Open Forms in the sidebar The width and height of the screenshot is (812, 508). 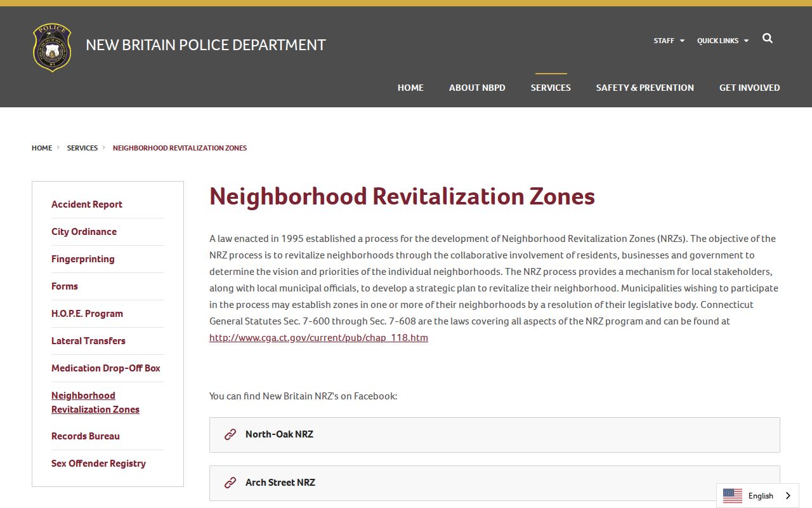65,286
